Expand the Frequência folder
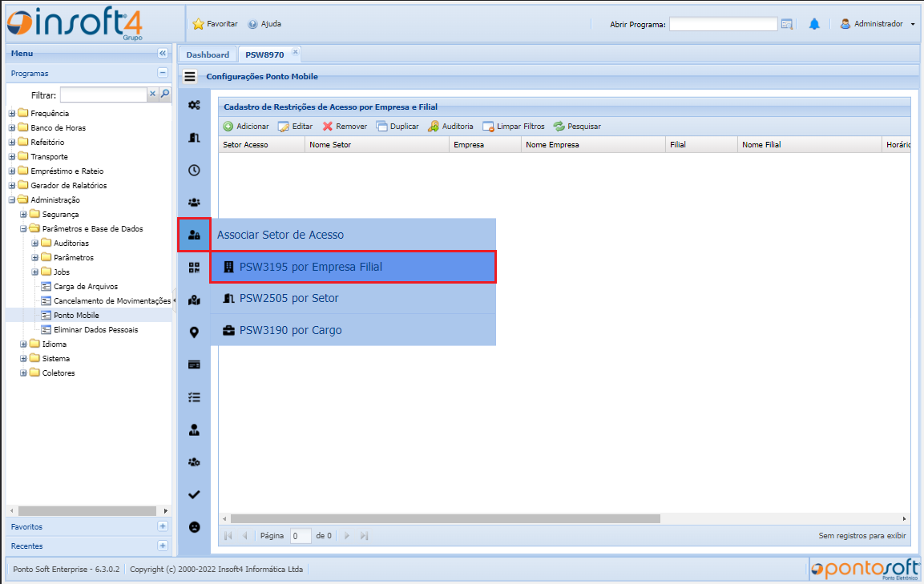The height and width of the screenshot is (584, 924). (12, 114)
